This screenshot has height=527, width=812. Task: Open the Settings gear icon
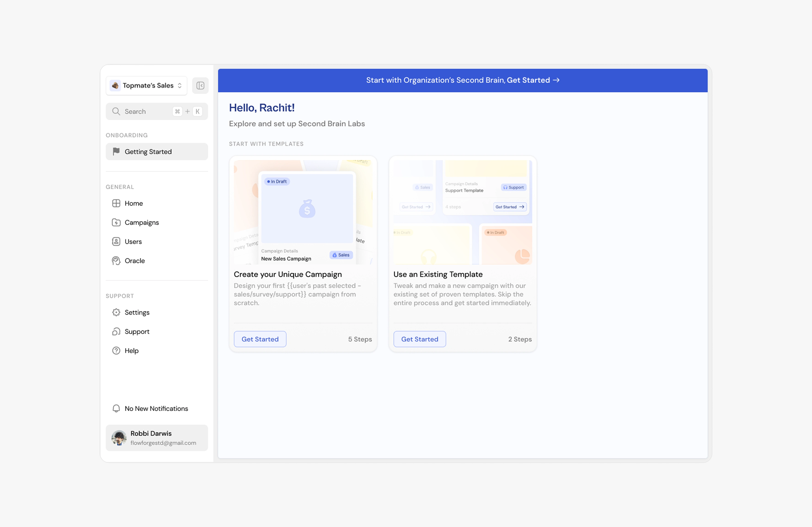[x=116, y=312]
